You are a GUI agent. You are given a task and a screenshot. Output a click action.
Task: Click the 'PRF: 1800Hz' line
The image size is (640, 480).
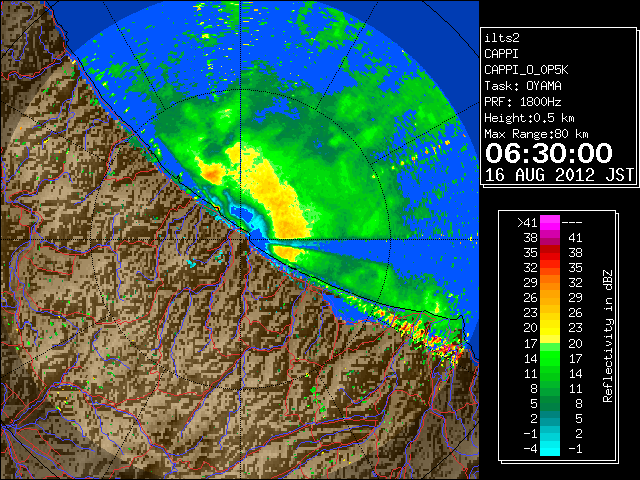[523, 102]
